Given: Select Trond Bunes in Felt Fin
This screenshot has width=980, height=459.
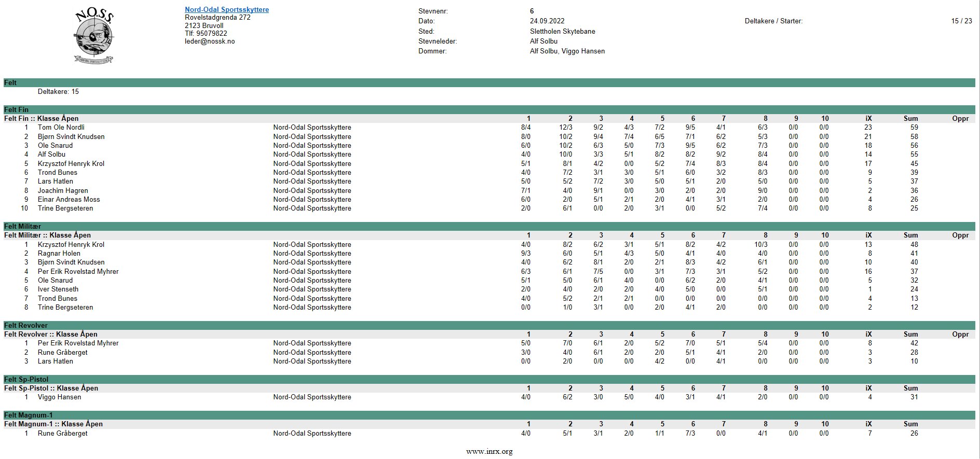Looking at the screenshot, I should coord(58,173).
